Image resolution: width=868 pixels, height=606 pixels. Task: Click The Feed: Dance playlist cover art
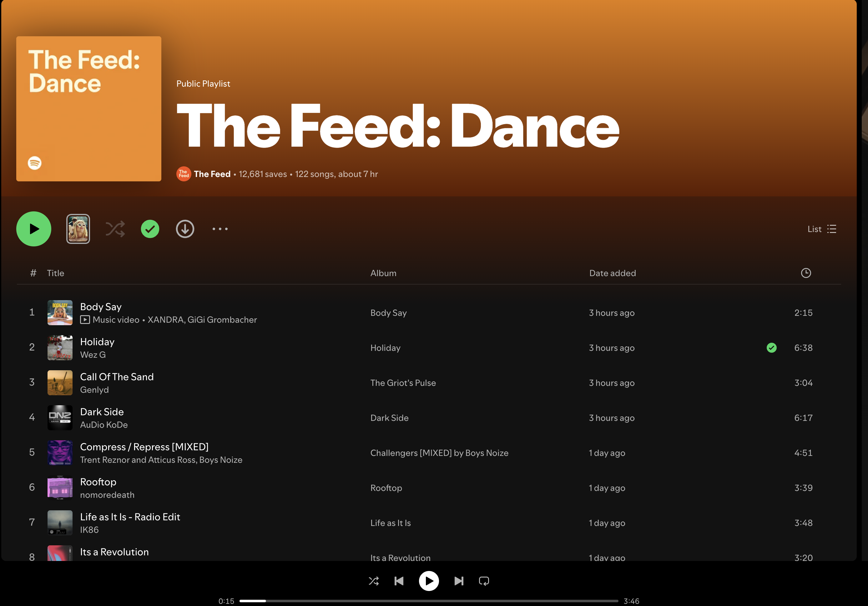coord(88,109)
